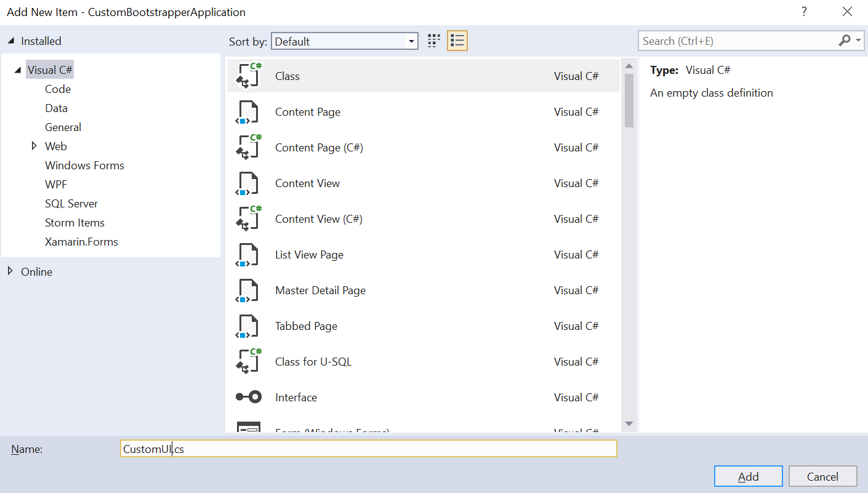The width and height of the screenshot is (868, 493).
Task: Expand the Web tree node
Action: tap(34, 146)
